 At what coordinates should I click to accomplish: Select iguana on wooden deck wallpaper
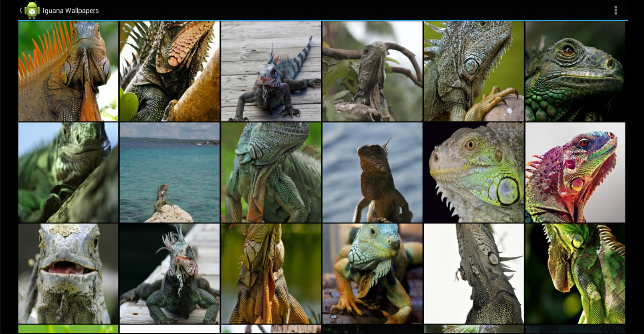(x=271, y=71)
